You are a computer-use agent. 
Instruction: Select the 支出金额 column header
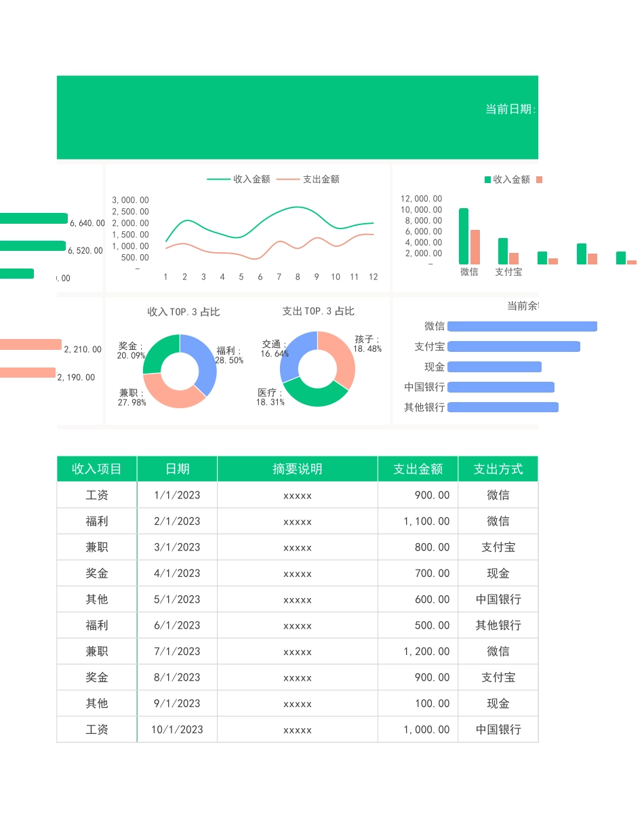click(x=418, y=469)
